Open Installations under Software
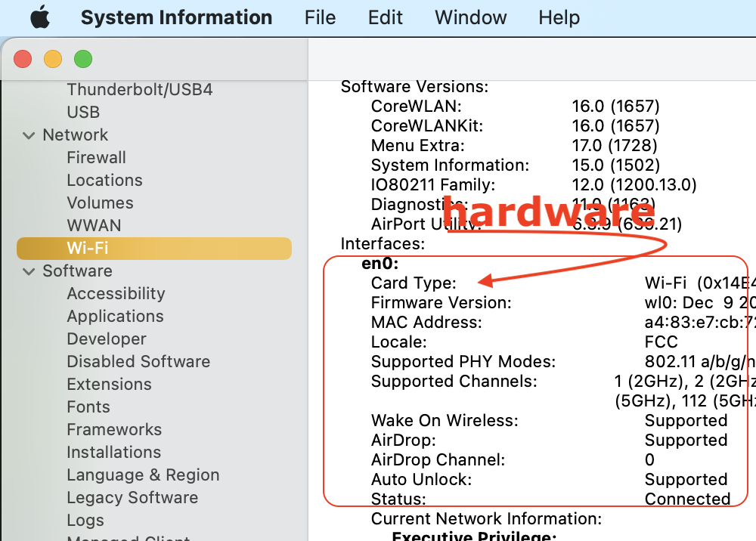The width and height of the screenshot is (756, 541). 114,452
